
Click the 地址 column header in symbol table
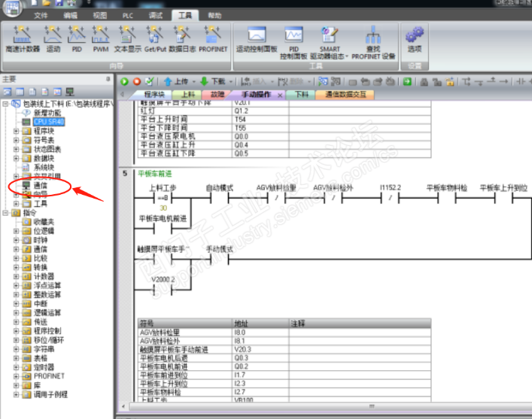[260, 323]
